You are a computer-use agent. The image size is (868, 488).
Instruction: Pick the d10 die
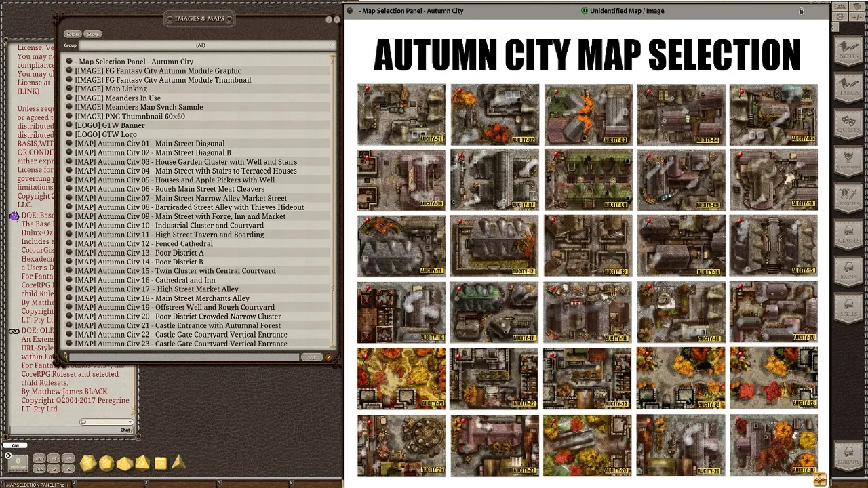click(124, 464)
